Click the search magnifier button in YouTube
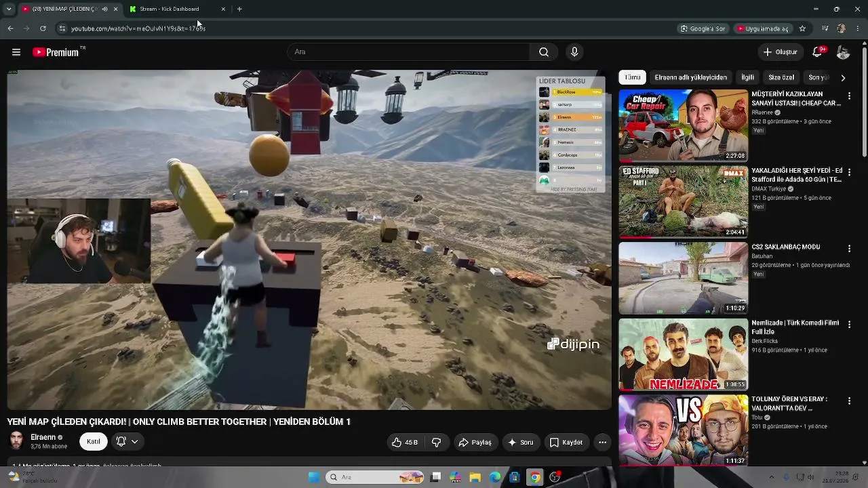The image size is (868, 488). 544,52
